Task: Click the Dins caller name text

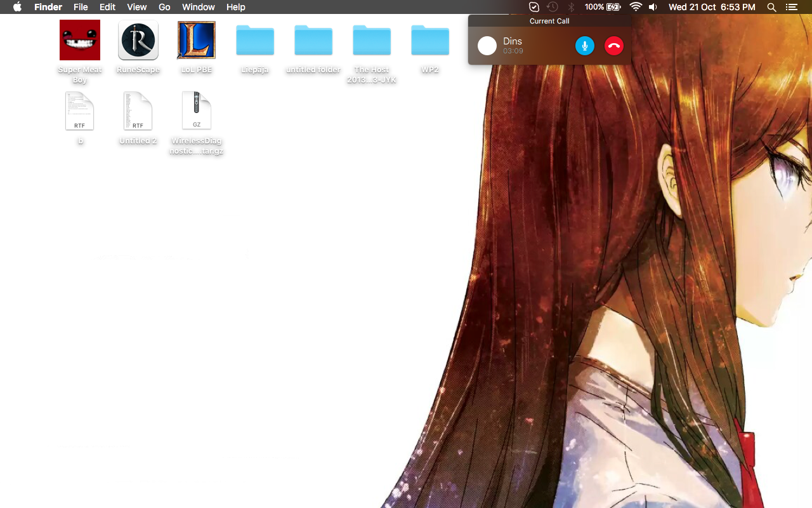Action: [x=513, y=41]
